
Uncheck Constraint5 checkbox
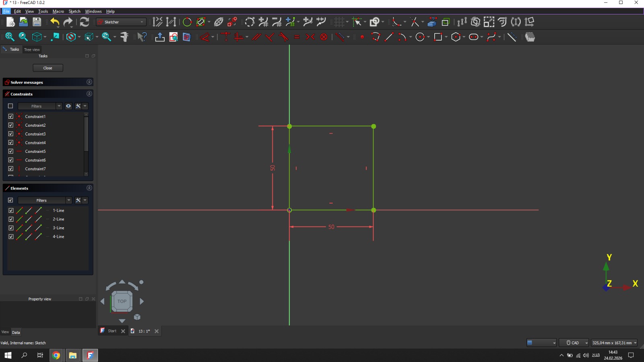(11, 151)
